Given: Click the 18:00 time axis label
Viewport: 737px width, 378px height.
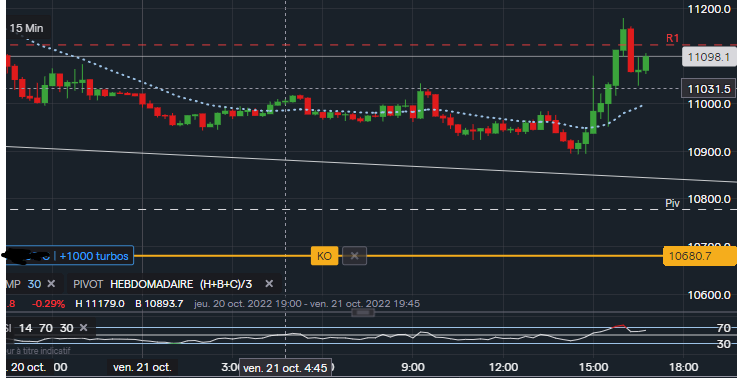Looking at the screenshot, I should (x=683, y=367).
